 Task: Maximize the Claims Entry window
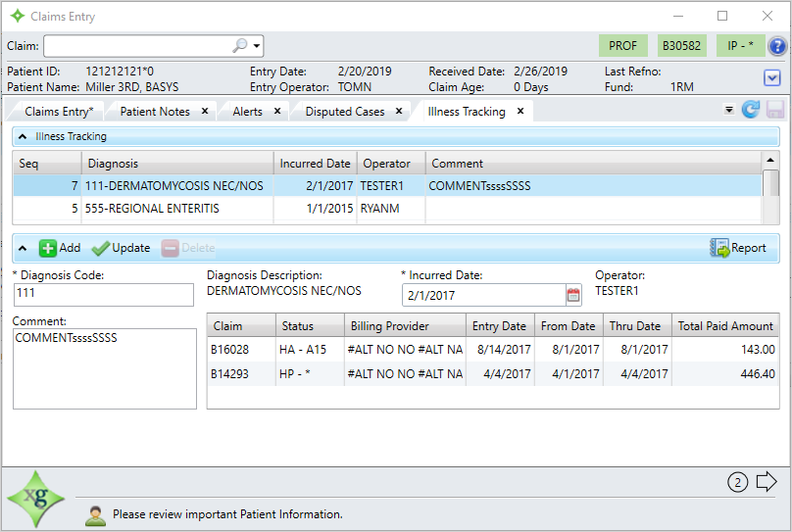tap(722, 16)
